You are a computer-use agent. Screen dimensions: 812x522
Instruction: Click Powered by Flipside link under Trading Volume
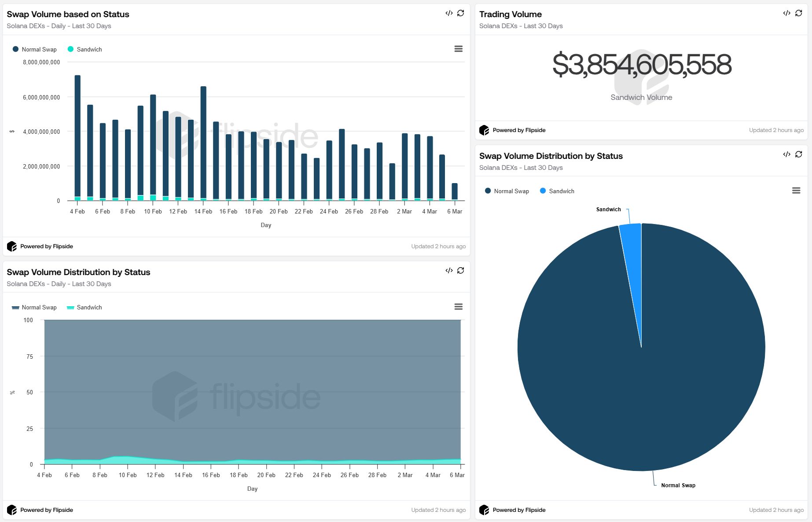518,130
